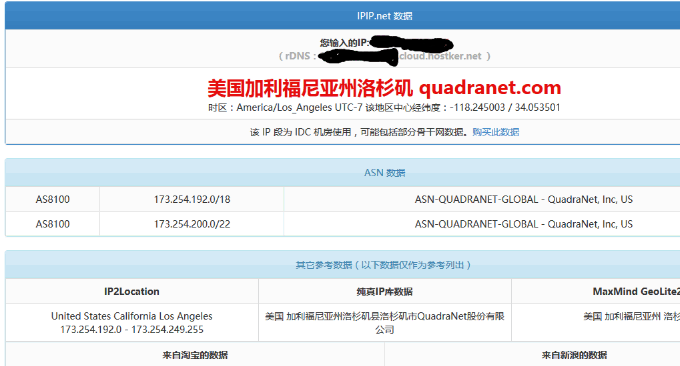This screenshot has width=680, height=366.
Task: Select the 173.254.192.0 - 173.254.249.255 range
Action: [x=132, y=330]
